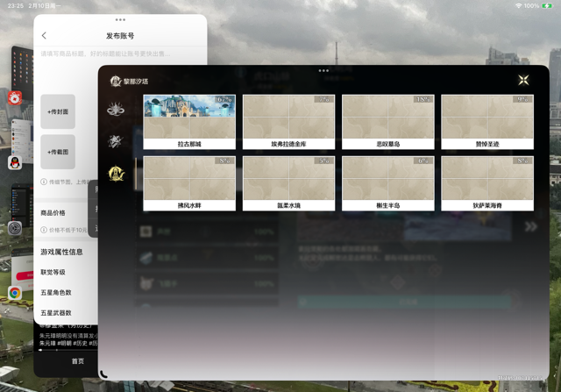Tap the 23:25 clock in status bar
Image resolution: width=561 pixels, height=392 pixels.
[16, 6]
